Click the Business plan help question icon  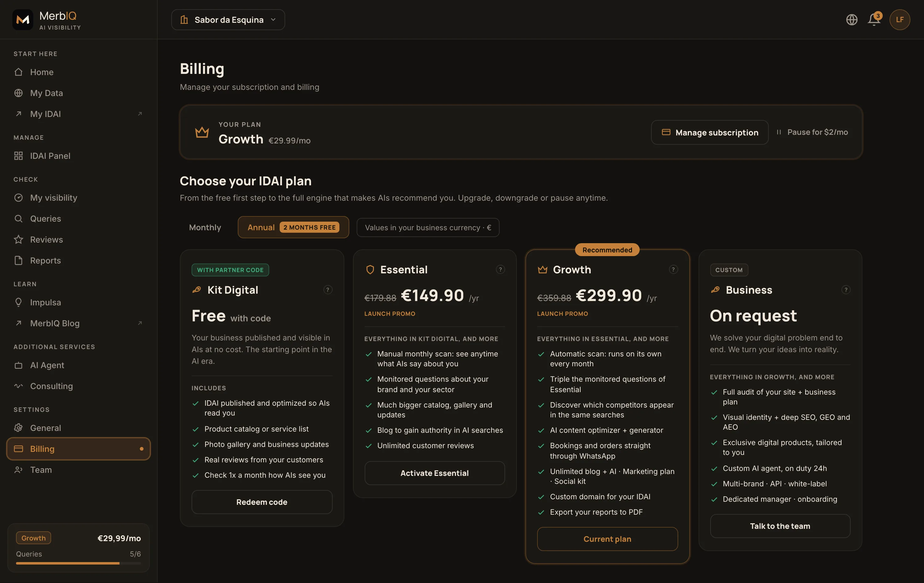(x=846, y=290)
